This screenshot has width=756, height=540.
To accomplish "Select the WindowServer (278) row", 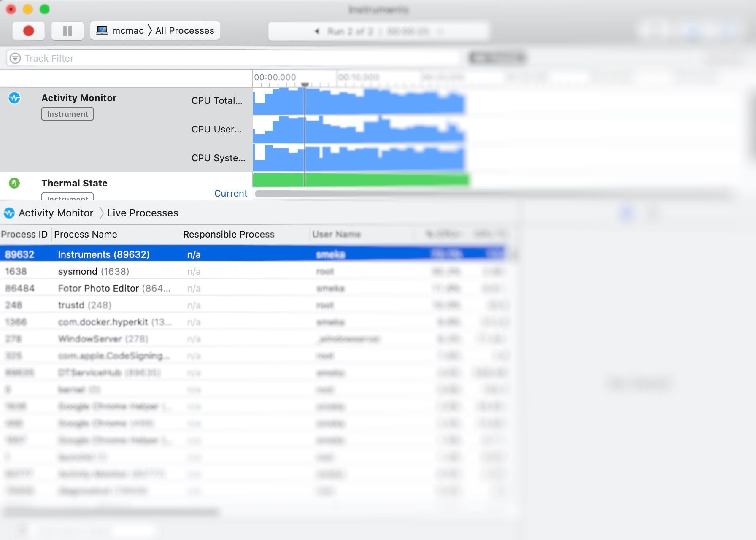I will point(253,339).
